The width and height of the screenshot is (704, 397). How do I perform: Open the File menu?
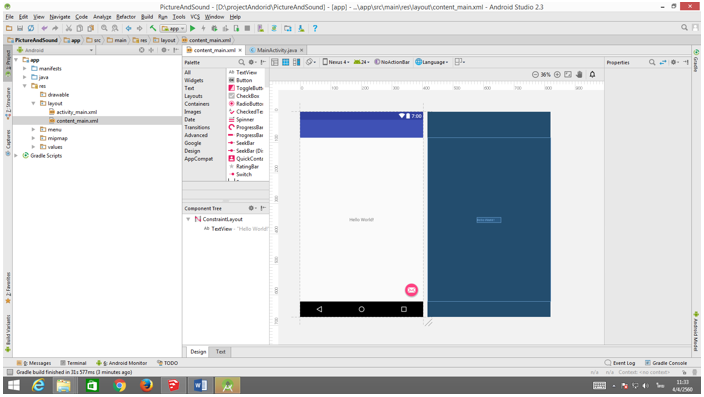click(x=9, y=17)
